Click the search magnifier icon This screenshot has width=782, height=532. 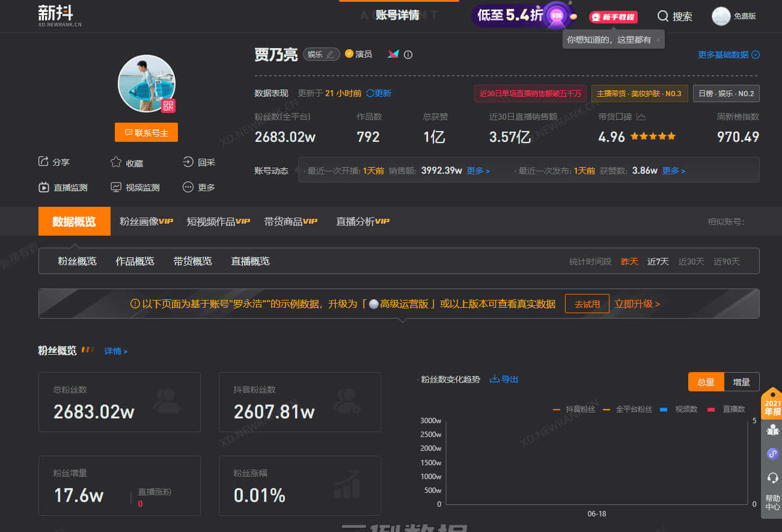[x=663, y=16]
